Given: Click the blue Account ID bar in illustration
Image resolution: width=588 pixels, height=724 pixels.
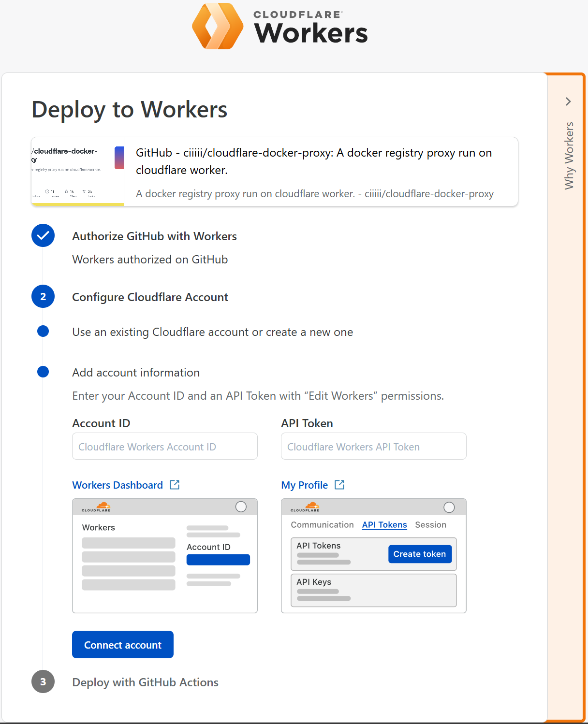Looking at the screenshot, I should 218,560.
